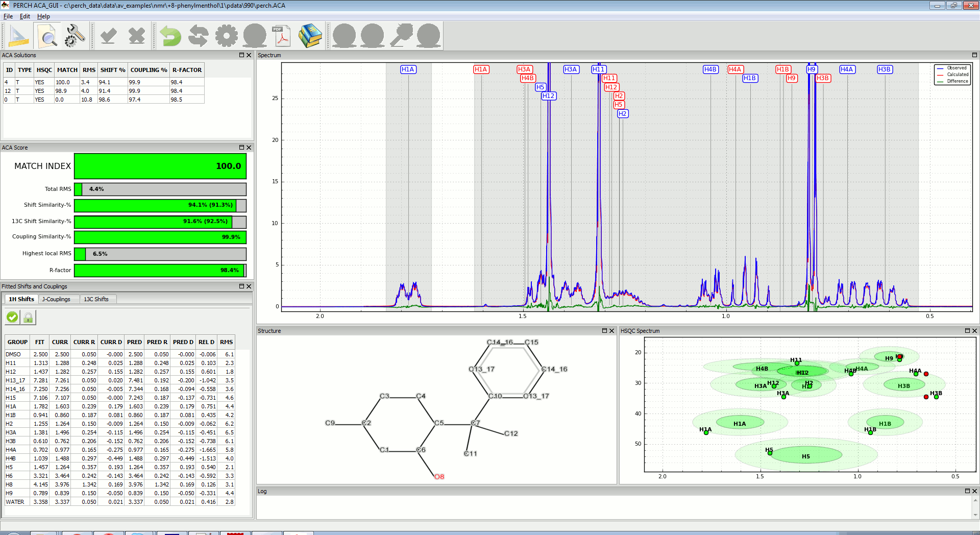Click the green MATCH INDEX bar
Image resolution: width=980 pixels, height=535 pixels.
160,166
